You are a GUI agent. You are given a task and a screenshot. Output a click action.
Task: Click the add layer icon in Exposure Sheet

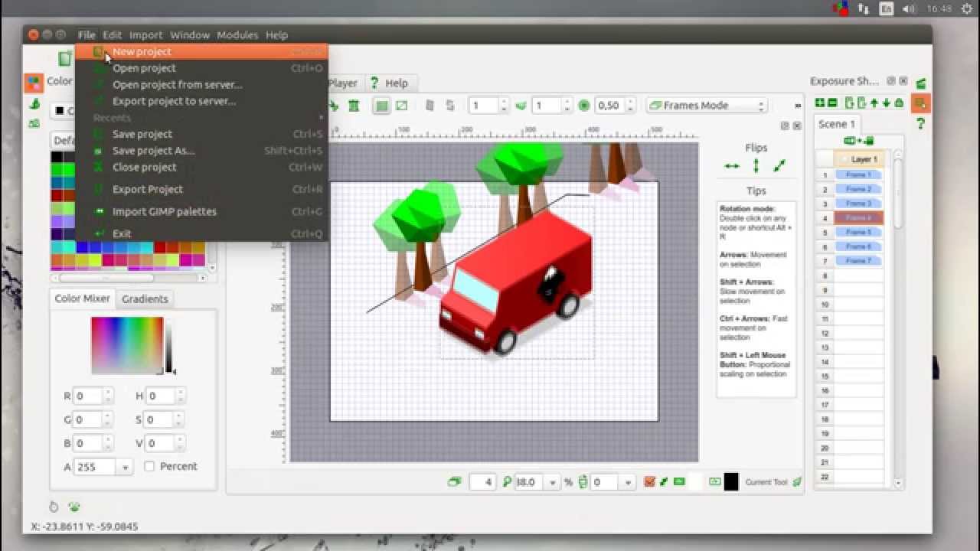pyautogui.click(x=820, y=103)
